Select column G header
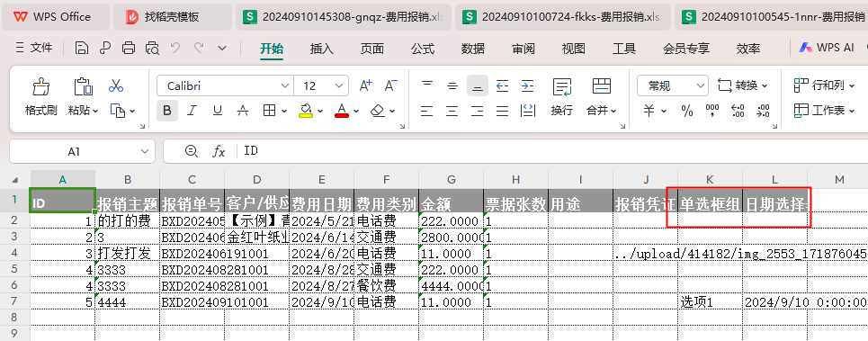This screenshot has height=341, width=868. [452, 179]
